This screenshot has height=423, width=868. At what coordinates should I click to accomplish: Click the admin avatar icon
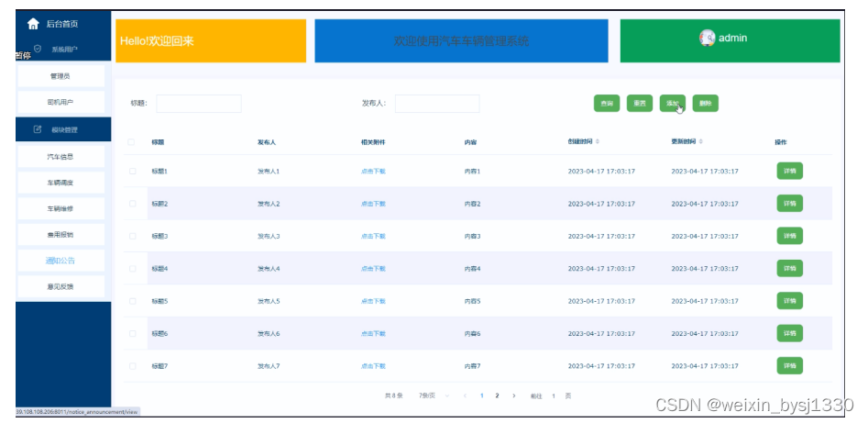point(708,38)
